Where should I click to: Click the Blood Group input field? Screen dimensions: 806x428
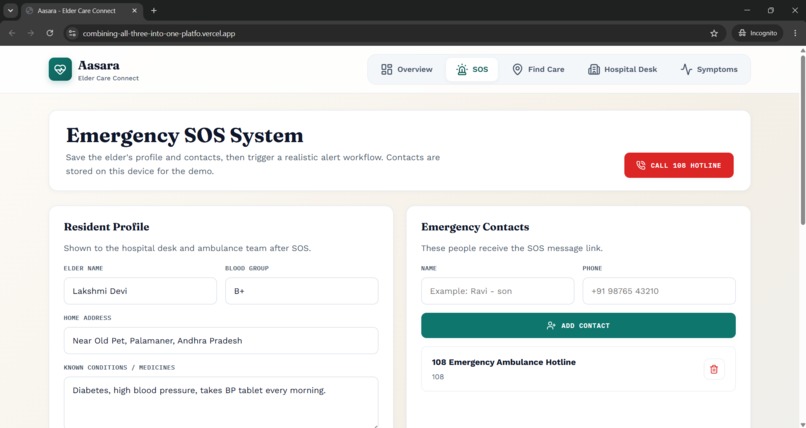click(302, 291)
